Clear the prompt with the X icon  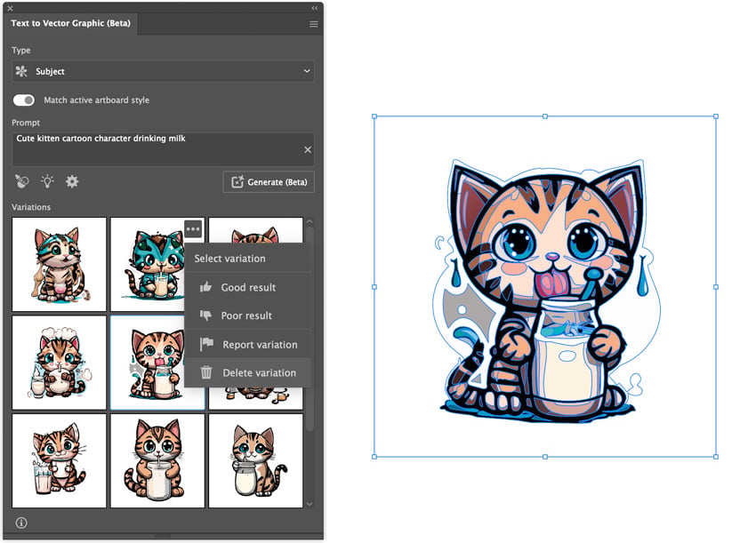tap(308, 150)
